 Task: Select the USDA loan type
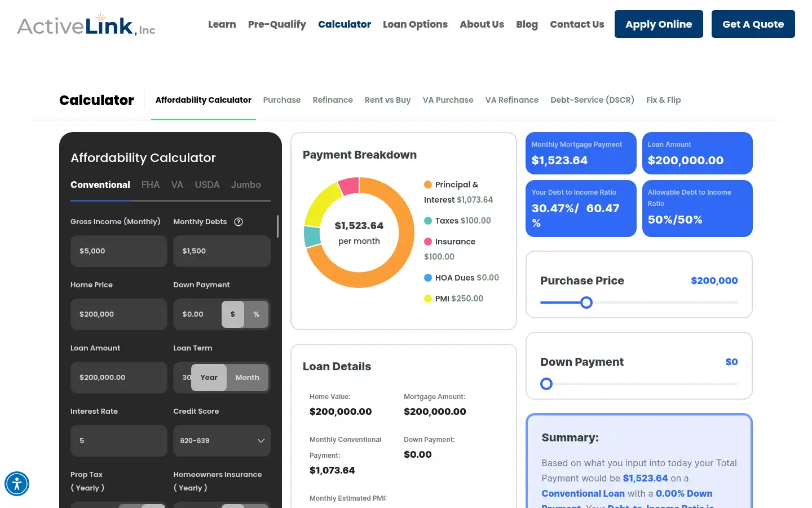click(x=208, y=185)
